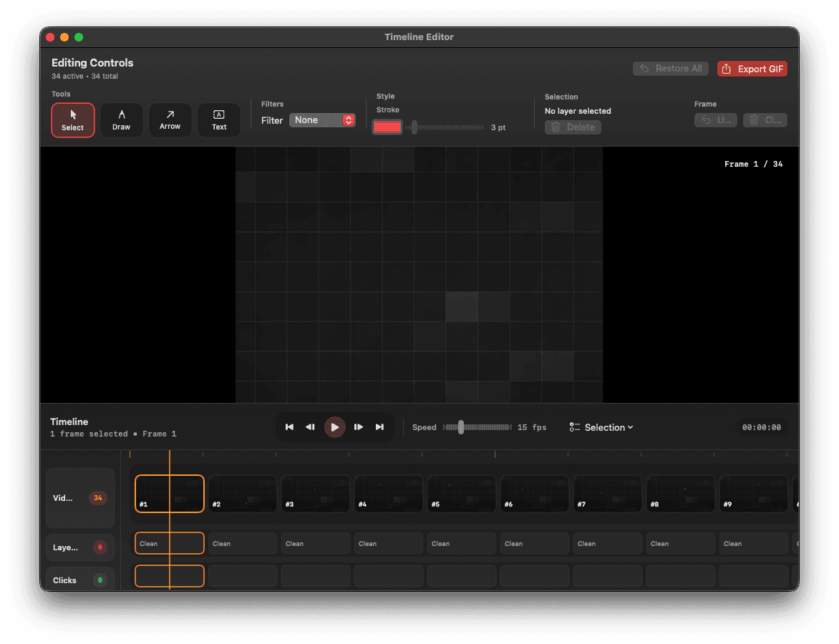Select the Select tool
The image size is (839, 644).
(72, 119)
